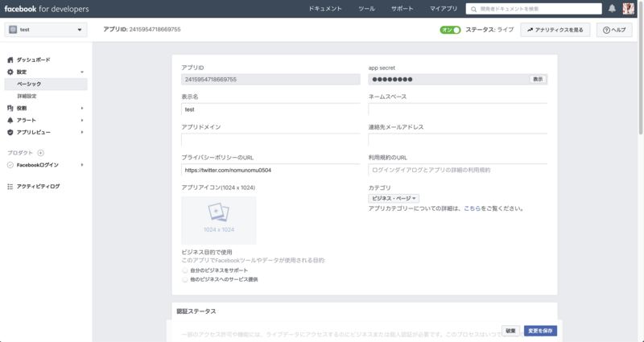Toggle the app status オン switch
The image size is (644, 342).
(450, 30)
